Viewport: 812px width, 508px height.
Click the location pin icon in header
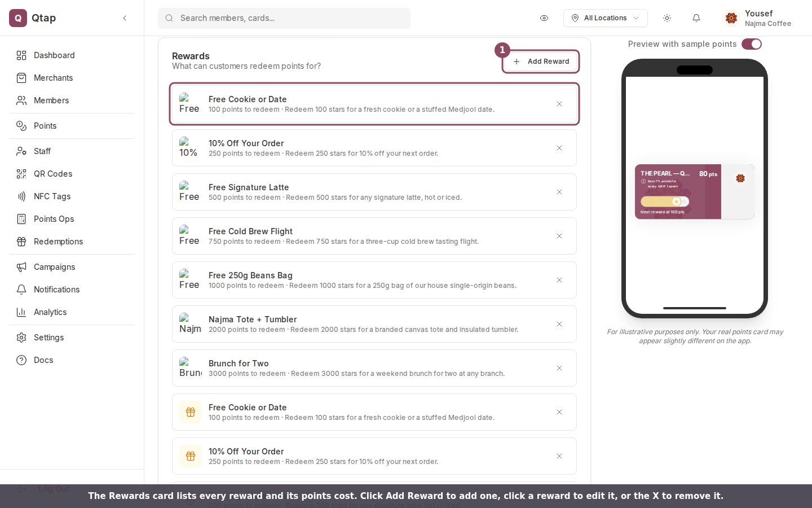(x=575, y=18)
